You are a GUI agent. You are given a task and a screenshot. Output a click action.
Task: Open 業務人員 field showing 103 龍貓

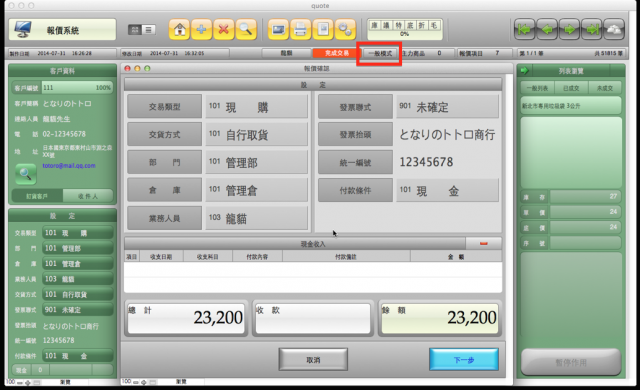[256, 218]
